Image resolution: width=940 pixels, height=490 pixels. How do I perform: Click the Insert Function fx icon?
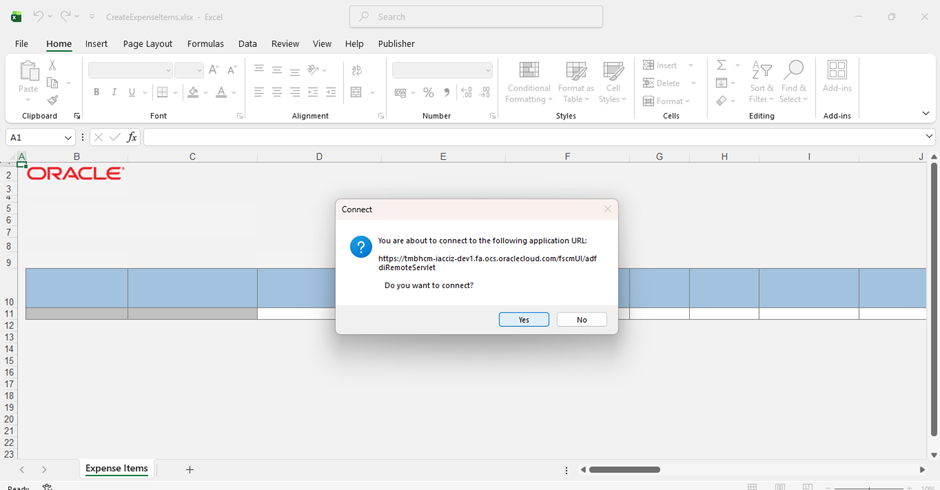click(x=132, y=137)
